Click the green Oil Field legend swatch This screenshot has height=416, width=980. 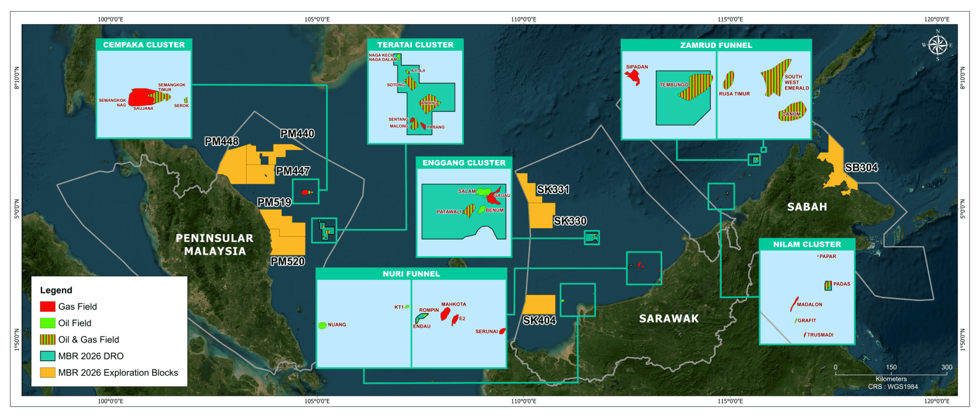point(48,323)
